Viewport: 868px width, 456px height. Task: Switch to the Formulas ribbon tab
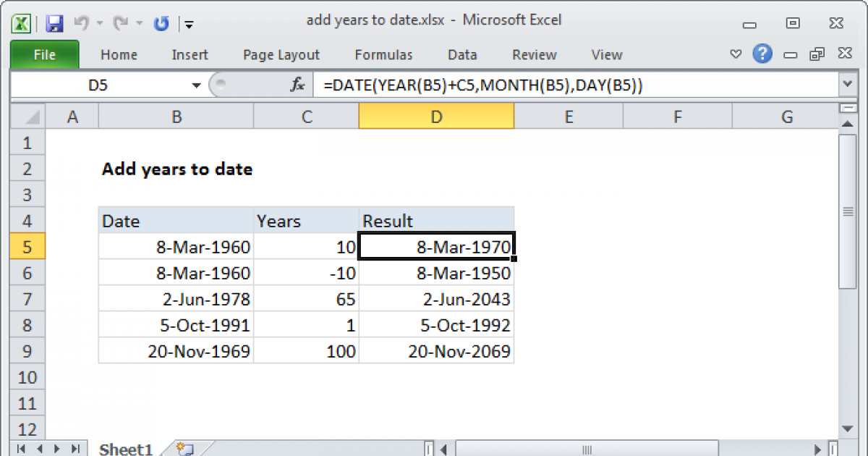[383, 54]
